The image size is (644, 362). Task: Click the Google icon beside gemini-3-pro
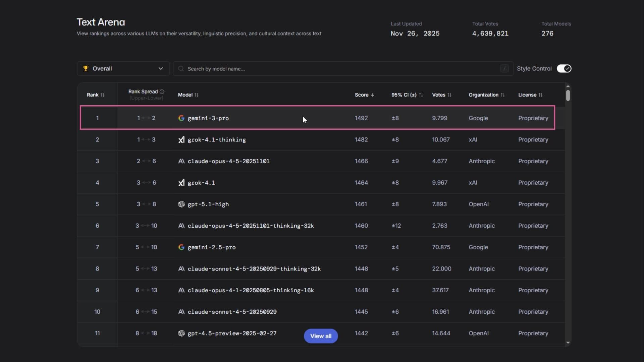click(x=181, y=118)
